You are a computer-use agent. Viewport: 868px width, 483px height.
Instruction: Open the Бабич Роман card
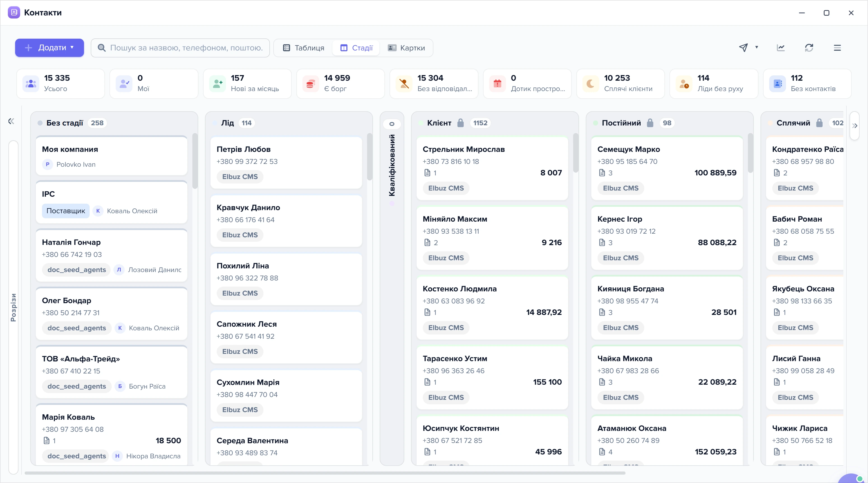[805, 238]
